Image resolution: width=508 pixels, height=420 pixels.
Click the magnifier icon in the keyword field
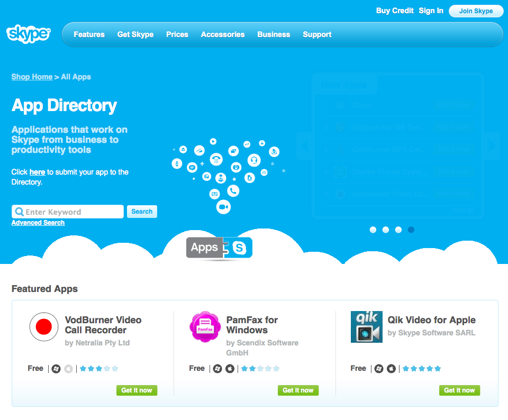[x=20, y=212]
